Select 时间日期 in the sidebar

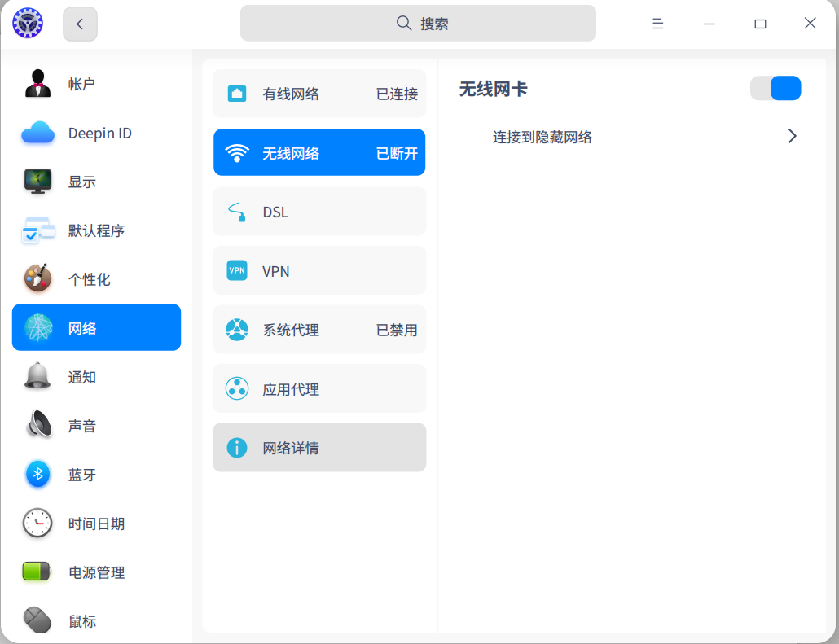pyautogui.click(x=96, y=524)
